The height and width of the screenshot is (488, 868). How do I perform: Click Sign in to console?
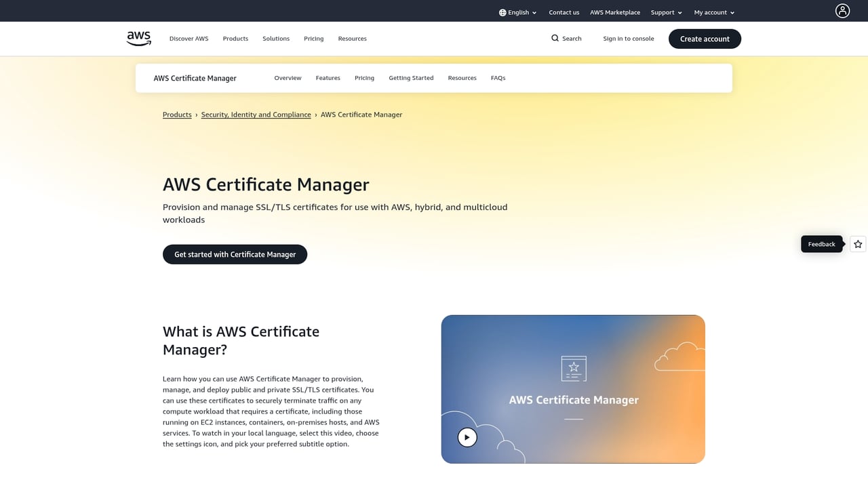(x=628, y=39)
